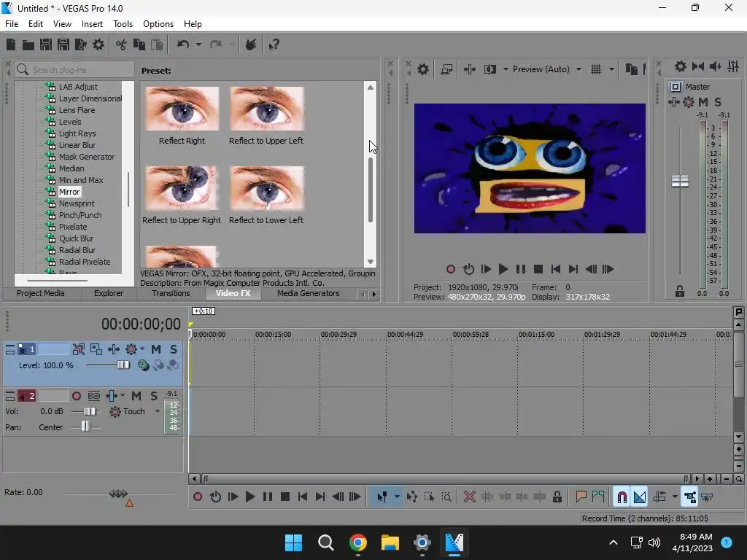This screenshot has height=560, width=747.
Task: Open the Insert menu
Action: pyautogui.click(x=92, y=24)
